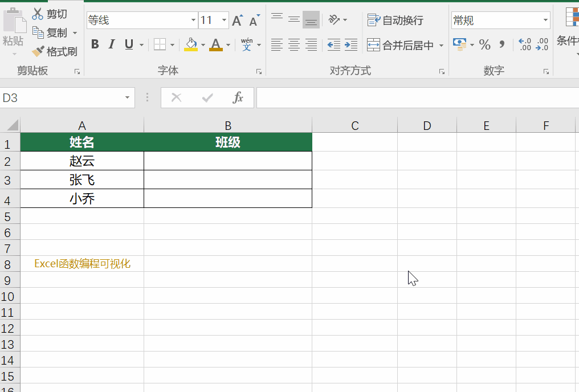Toggle Underline formatting
579x392 pixels.
click(x=129, y=44)
